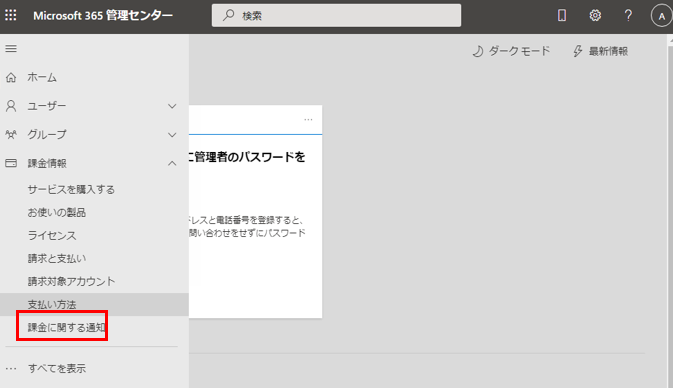Enable ダークモード
Image resolution: width=673 pixels, height=388 pixels.
(519, 51)
